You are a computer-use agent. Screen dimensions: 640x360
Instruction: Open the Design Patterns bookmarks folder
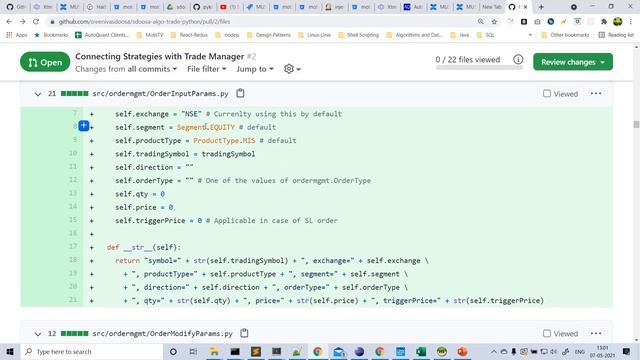[269, 35]
